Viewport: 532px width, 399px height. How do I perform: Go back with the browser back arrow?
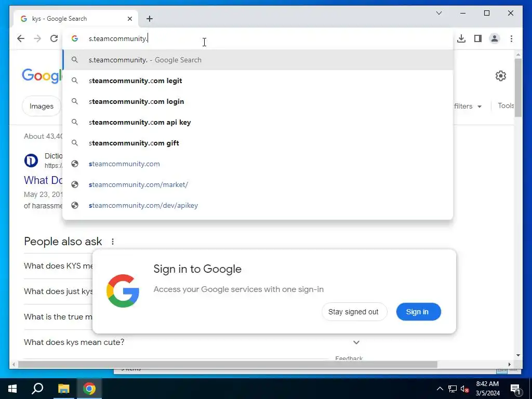click(21, 38)
